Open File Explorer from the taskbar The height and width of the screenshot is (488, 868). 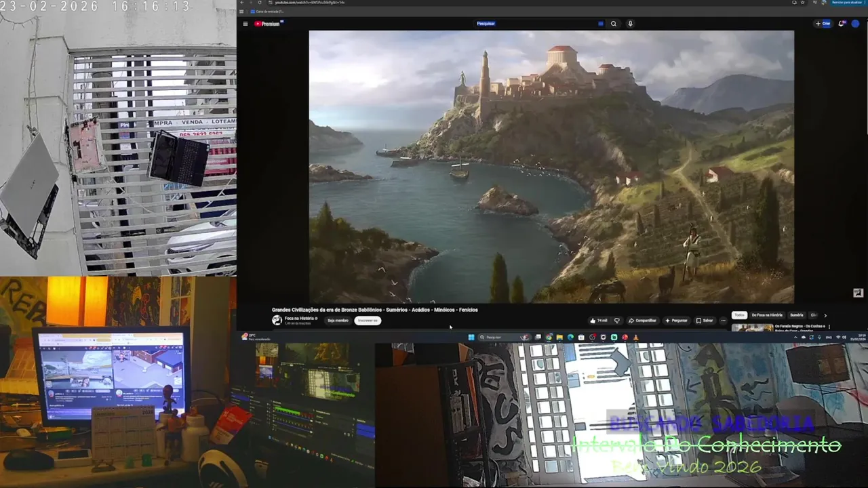pos(559,338)
